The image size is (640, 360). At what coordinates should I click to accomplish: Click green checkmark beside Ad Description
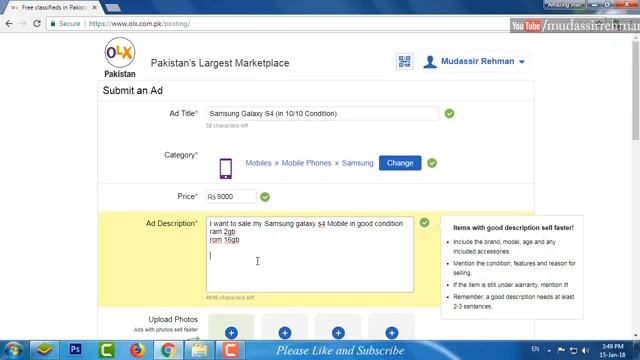pyautogui.click(x=424, y=222)
